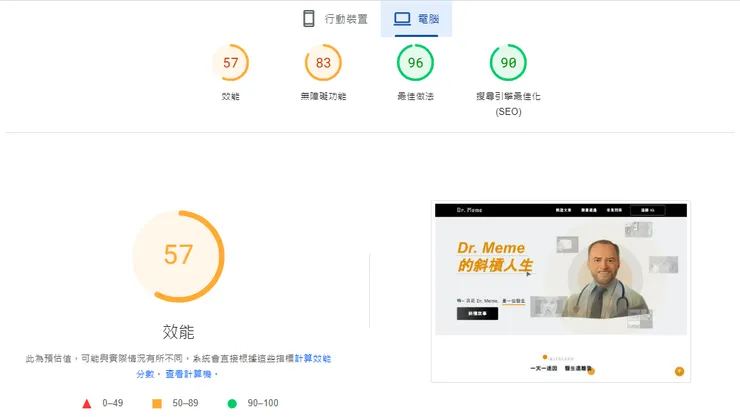This screenshot has width=740, height=417.
Task: Click the laptop computer icon
Action: pos(402,19)
